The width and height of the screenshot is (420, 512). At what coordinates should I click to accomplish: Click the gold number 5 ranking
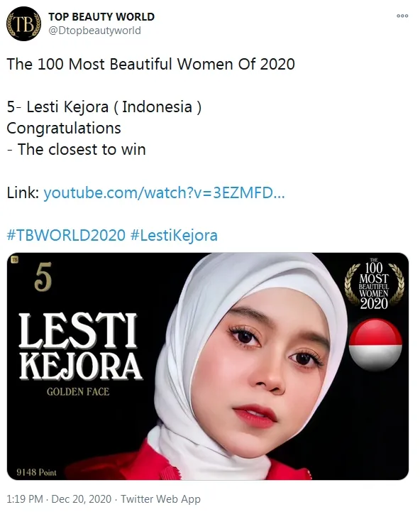pos(43,277)
